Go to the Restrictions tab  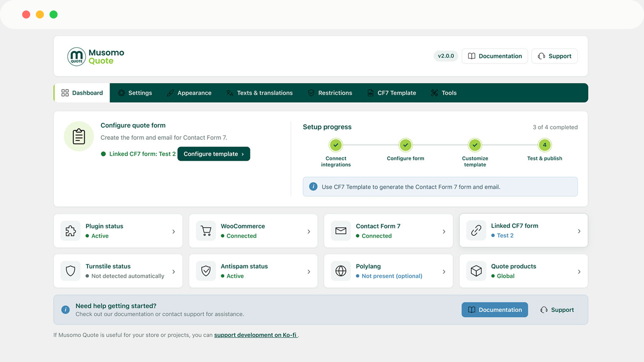point(330,93)
